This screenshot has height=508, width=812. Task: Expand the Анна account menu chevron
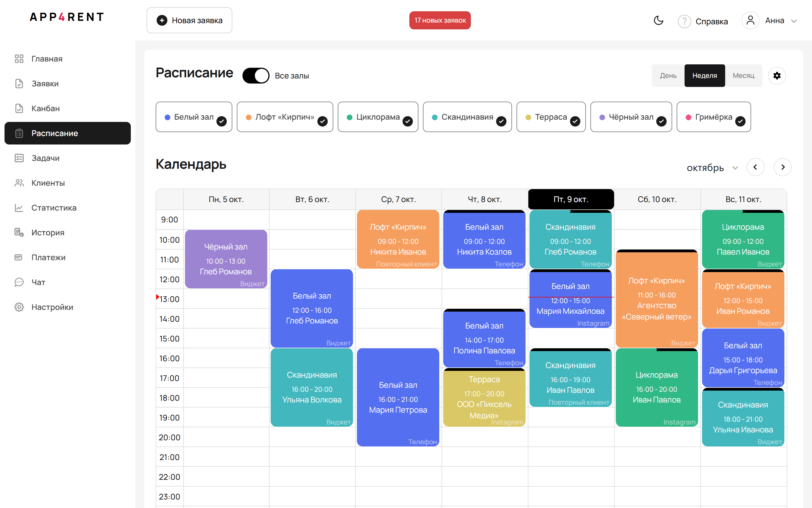tap(794, 21)
